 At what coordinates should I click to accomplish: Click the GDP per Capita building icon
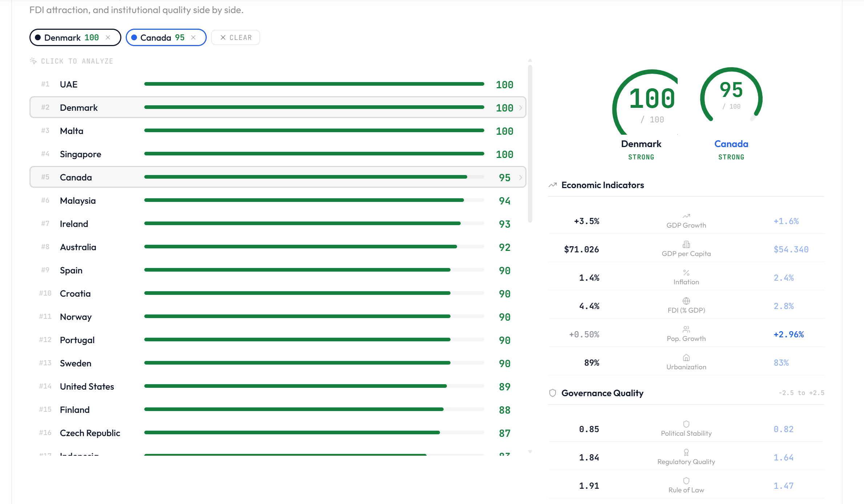pyautogui.click(x=686, y=244)
